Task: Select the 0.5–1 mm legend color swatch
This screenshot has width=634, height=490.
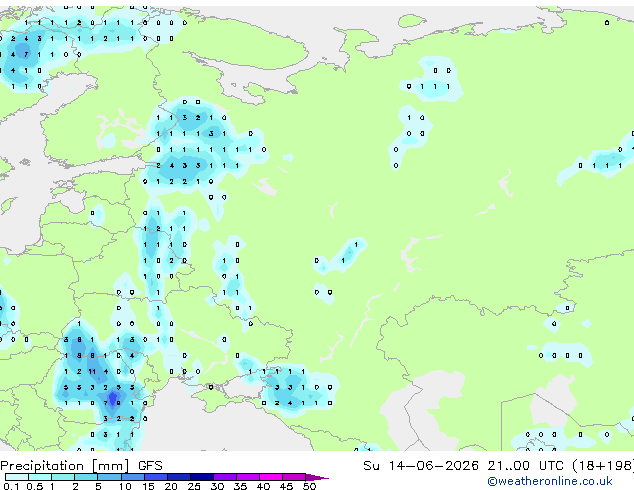Action: (x=40, y=477)
